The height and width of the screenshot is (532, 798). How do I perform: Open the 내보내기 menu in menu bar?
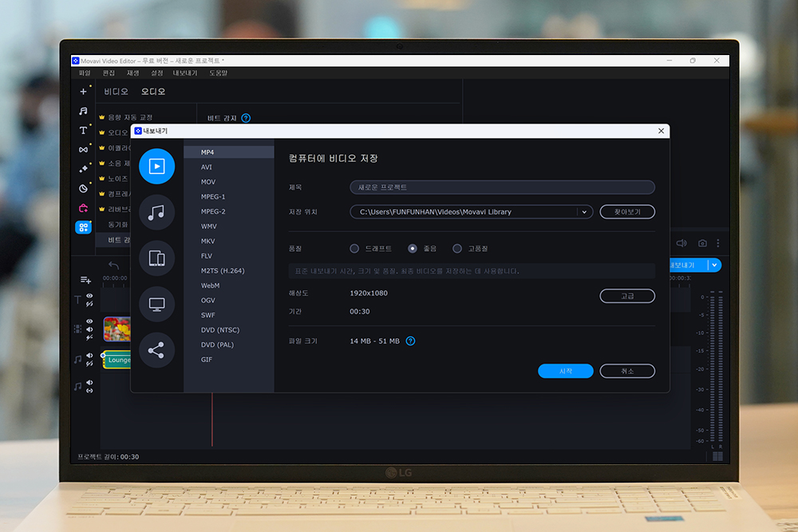185,73
